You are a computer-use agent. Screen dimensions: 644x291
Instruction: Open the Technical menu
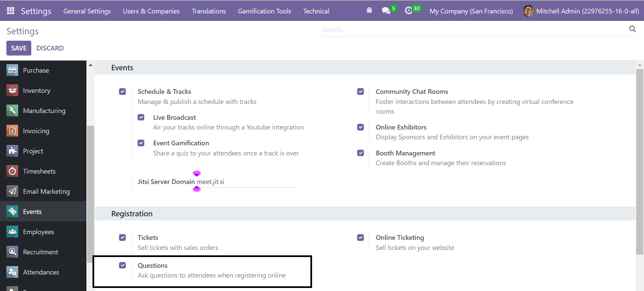coord(316,11)
